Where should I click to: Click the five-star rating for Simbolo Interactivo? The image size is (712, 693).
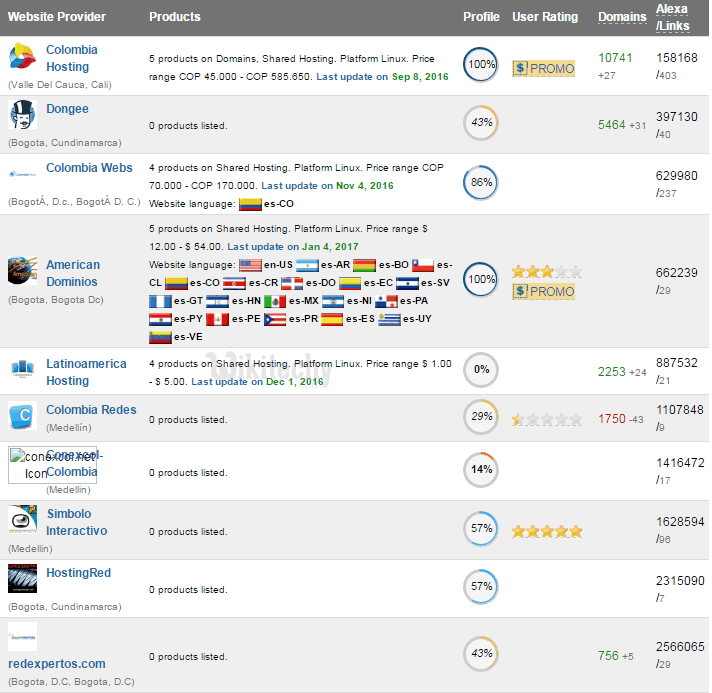[x=546, y=531]
